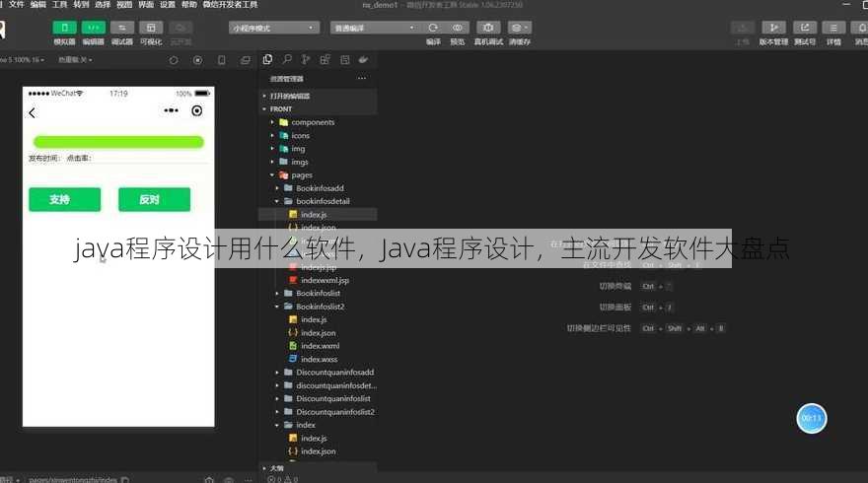This screenshot has width=868, height=483.
Task: Open the source control branch icon
Action: [x=306, y=60]
